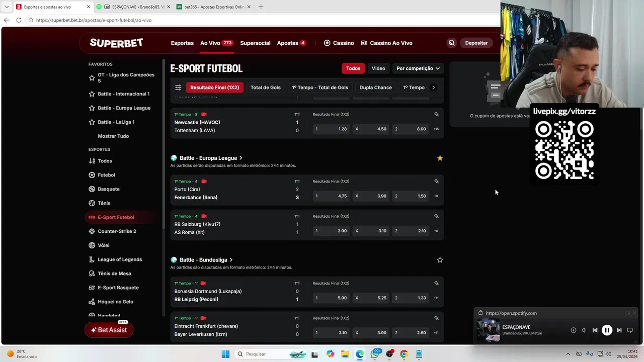This screenshot has height=362, width=644.
Task: Open Google Chrome from the taskbar
Action: point(404,354)
